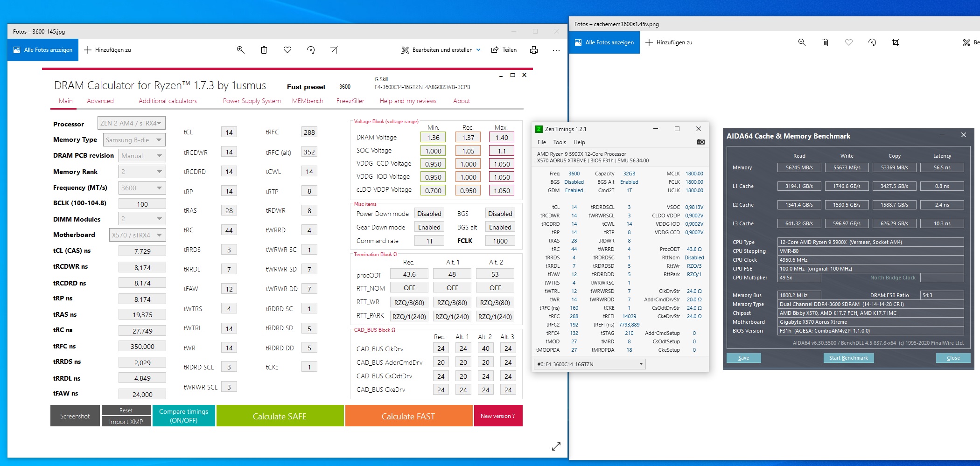Click the printer icon in Photos toolbar
The width and height of the screenshot is (980, 466).
pyautogui.click(x=534, y=50)
